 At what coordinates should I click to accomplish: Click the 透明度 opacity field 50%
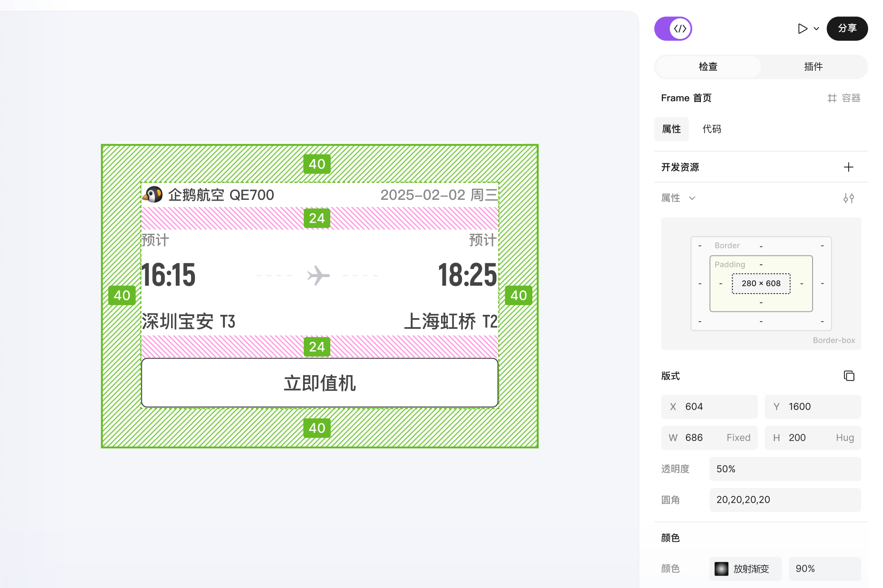(x=785, y=469)
